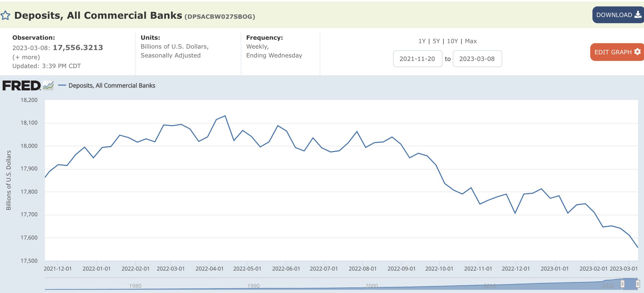The height and width of the screenshot is (293, 644).
Task: Click the Edit Graph gear icon
Action: (637, 52)
